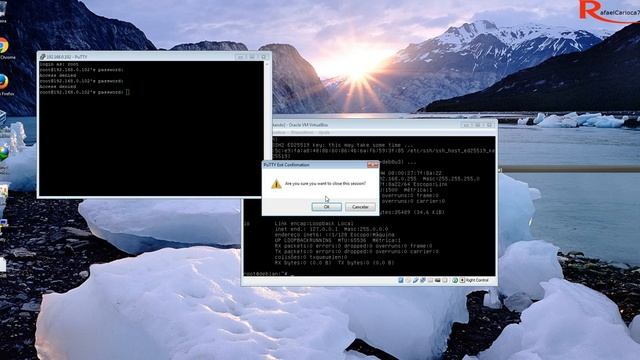Close the PuTTY Exit Confirmation dialog
Viewport: 640px width, 360px height.
coord(373,165)
